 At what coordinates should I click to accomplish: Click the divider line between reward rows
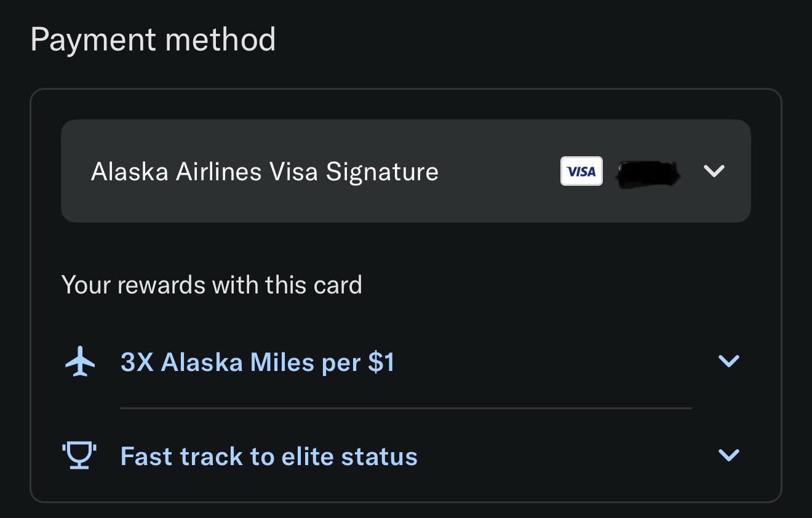click(x=406, y=408)
